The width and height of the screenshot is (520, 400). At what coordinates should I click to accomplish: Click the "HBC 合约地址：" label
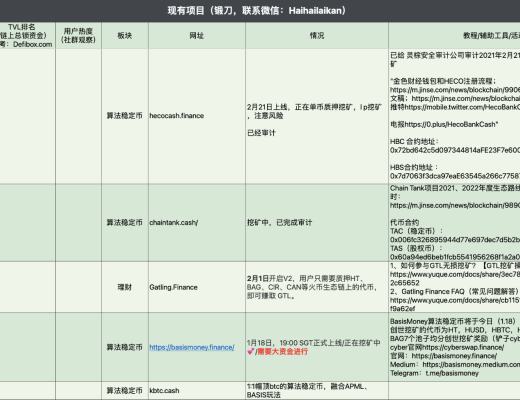[x=414, y=142]
